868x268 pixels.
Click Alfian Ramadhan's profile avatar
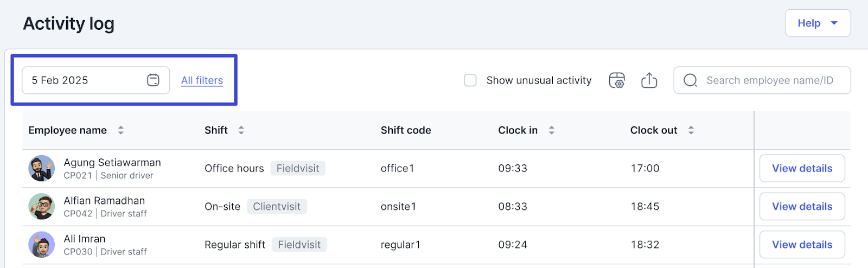[42, 206]
